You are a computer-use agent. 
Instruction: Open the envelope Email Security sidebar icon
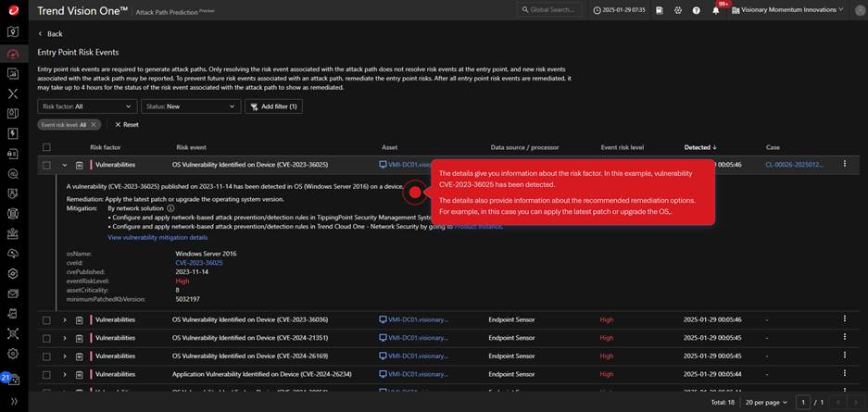point(13,293)
